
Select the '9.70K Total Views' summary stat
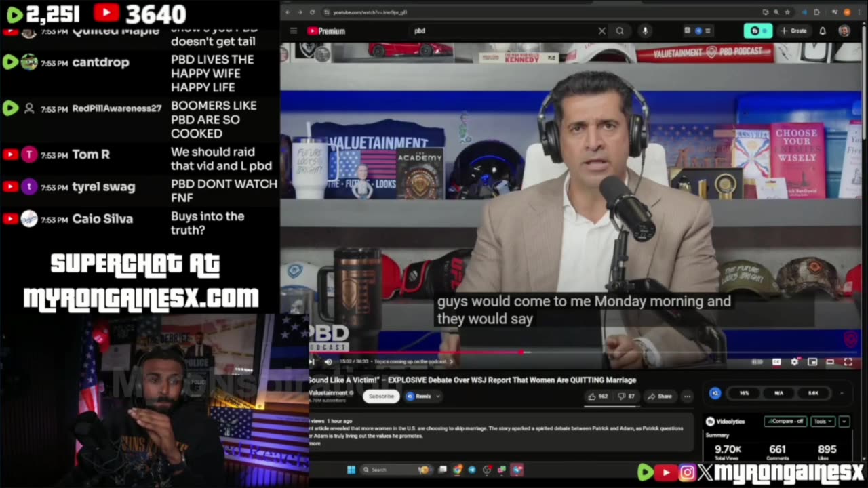coord(728,453)
